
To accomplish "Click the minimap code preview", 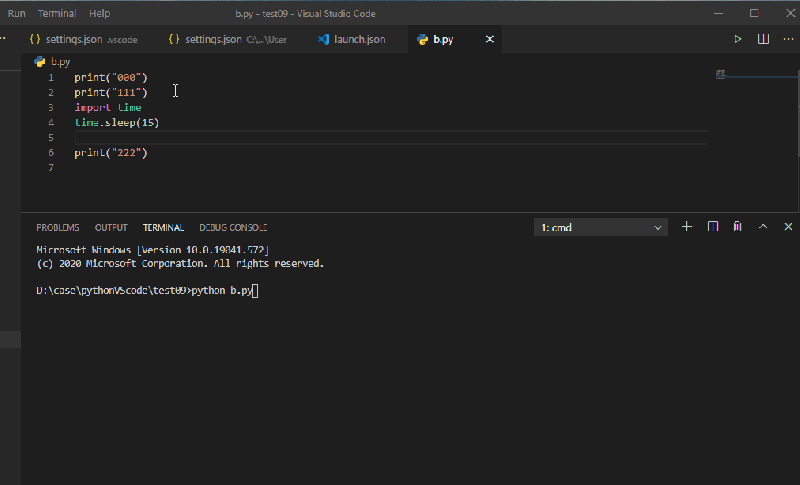I will [720, 74].
